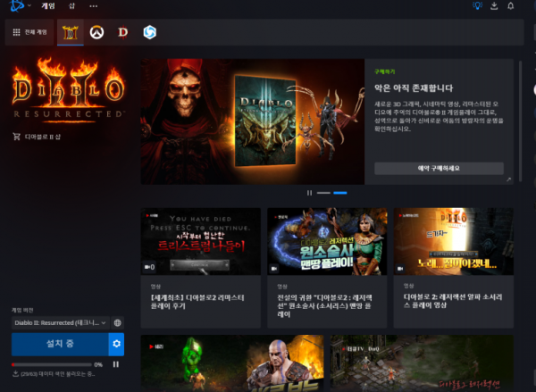Open the gear settings beside 설치 중
This screenshot has width=536, height=392.
click(x=116, y=344)
